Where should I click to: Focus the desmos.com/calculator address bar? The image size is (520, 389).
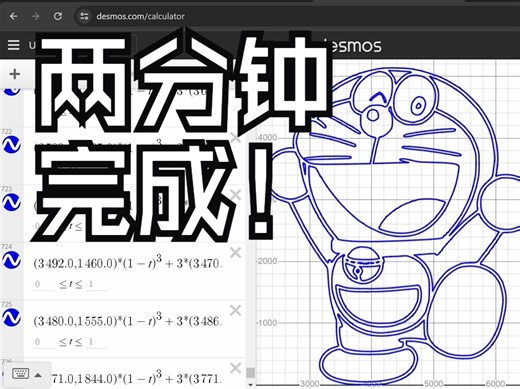point(140,16)
